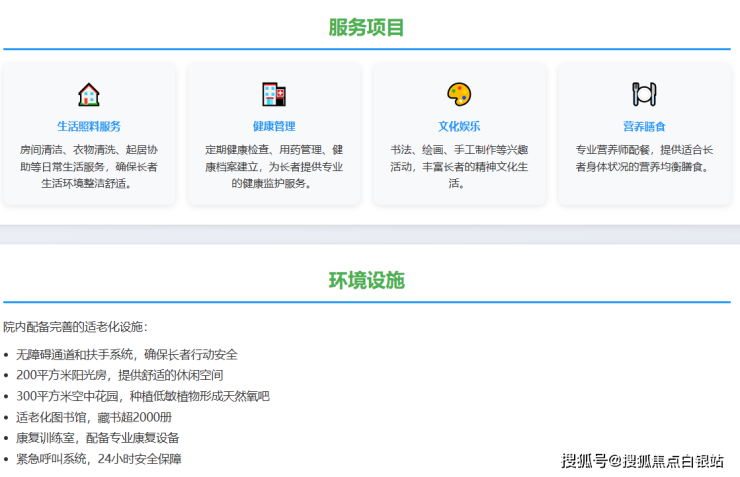This screenshot has height=477, width=740.
Task: Open the 生活照料服务 card title
Action: click(89, 127)
